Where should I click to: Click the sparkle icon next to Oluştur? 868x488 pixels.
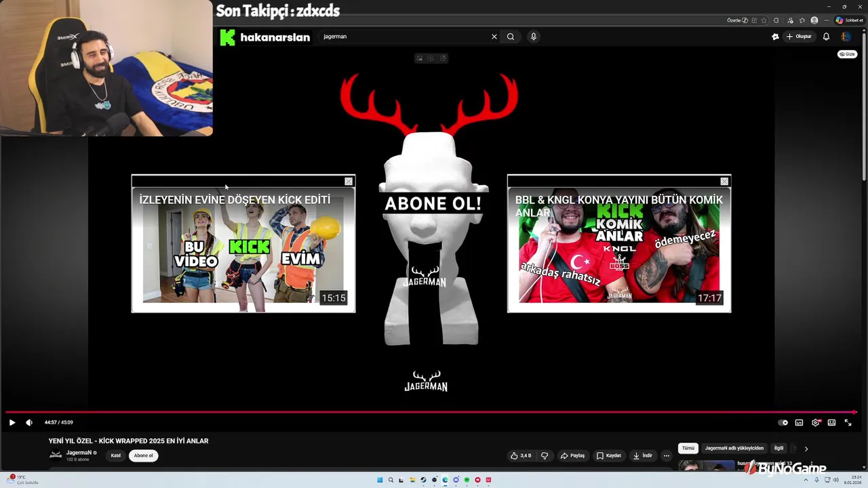point(775,37)
